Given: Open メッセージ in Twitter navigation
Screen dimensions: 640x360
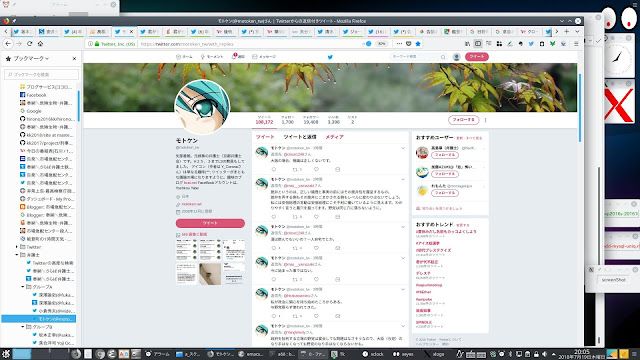Looking at the screenshot, I should coord(264,57).
